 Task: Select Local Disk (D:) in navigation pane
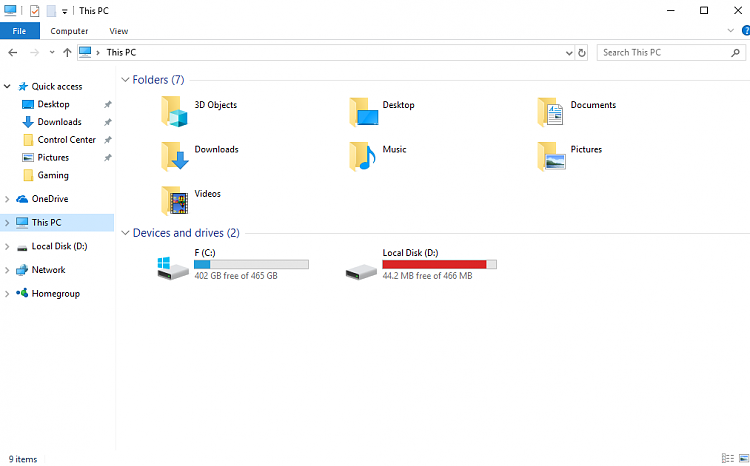pyautogui.click(x=57, y=246)
